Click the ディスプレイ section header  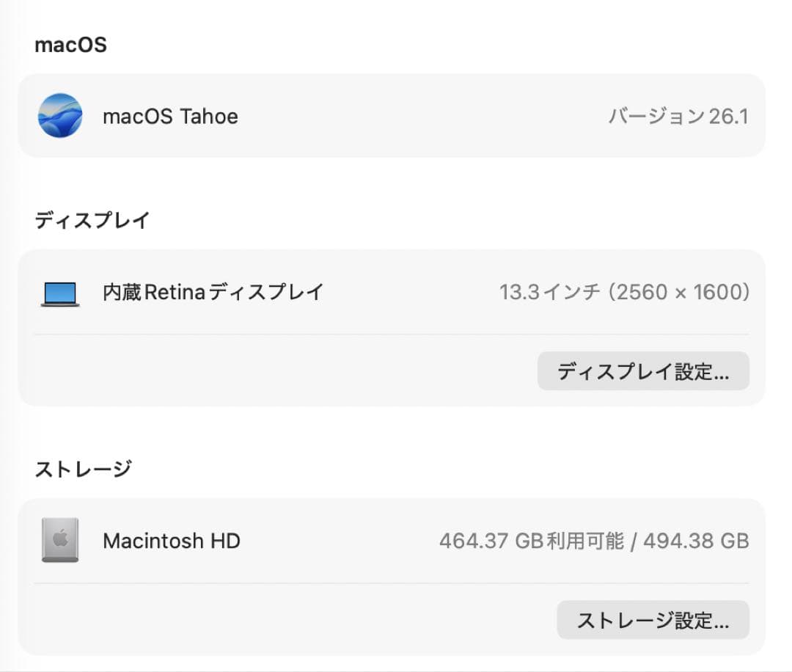coord(93,219)
